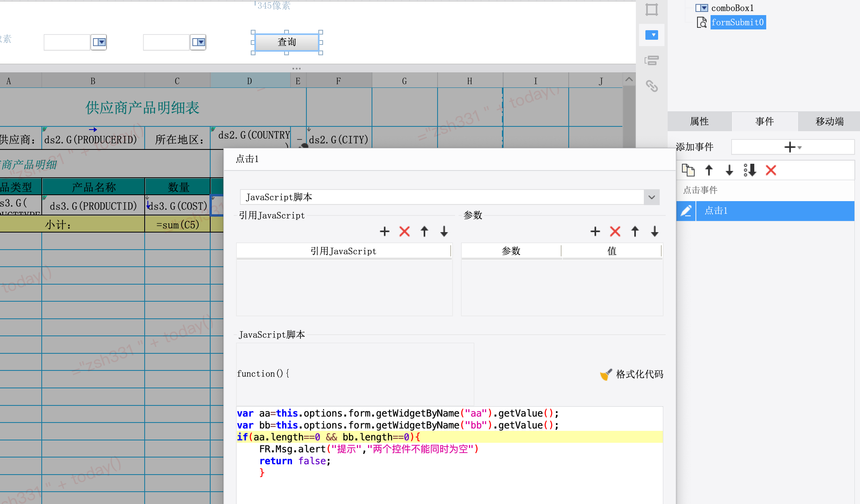Select column B header
This screenshot has height=504, width=860.
(93, 81)
